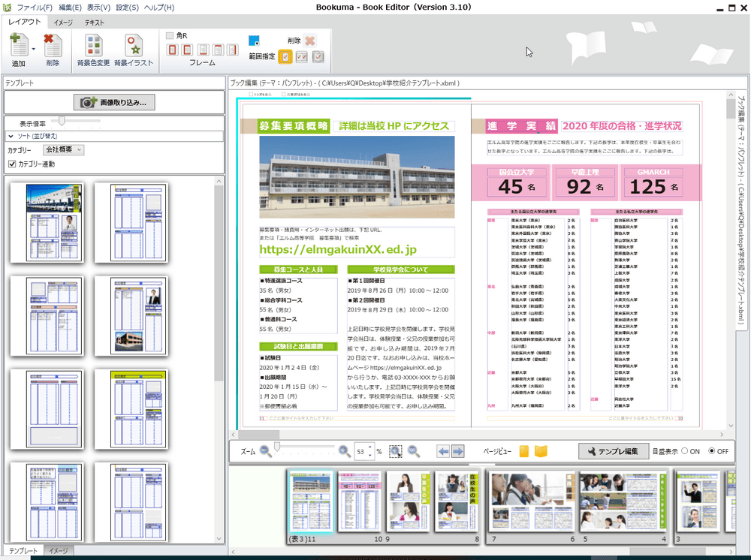
Task: Click the テンプレ編集 button
Action: click(x=613, y=451)
